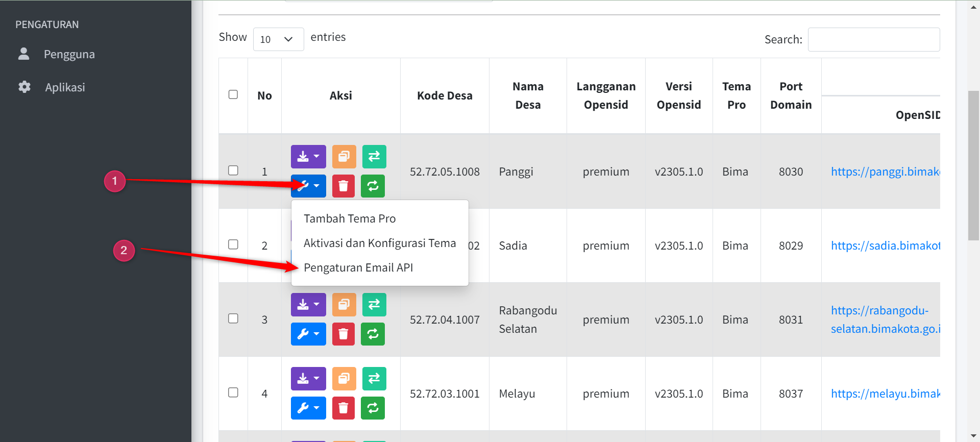Screen dimensions: 980x442
Task: Sort by Langganan Opensid column header
Action: (606, 95)
